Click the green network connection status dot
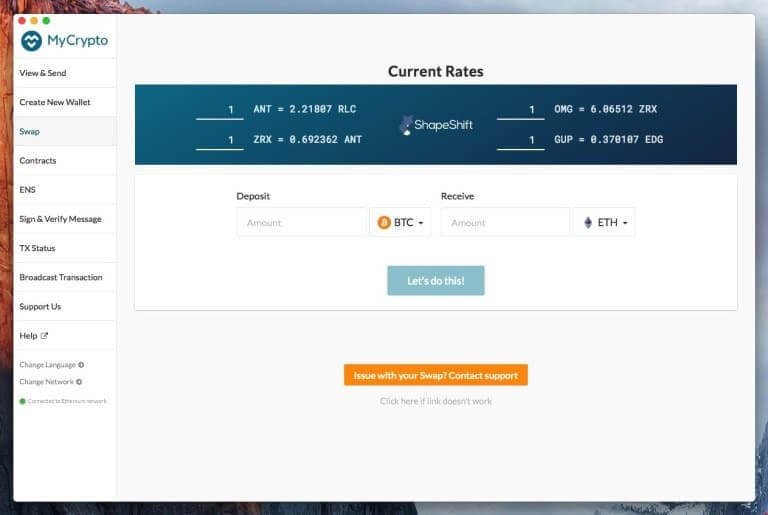The image size is (768, 515). point(22,401)
